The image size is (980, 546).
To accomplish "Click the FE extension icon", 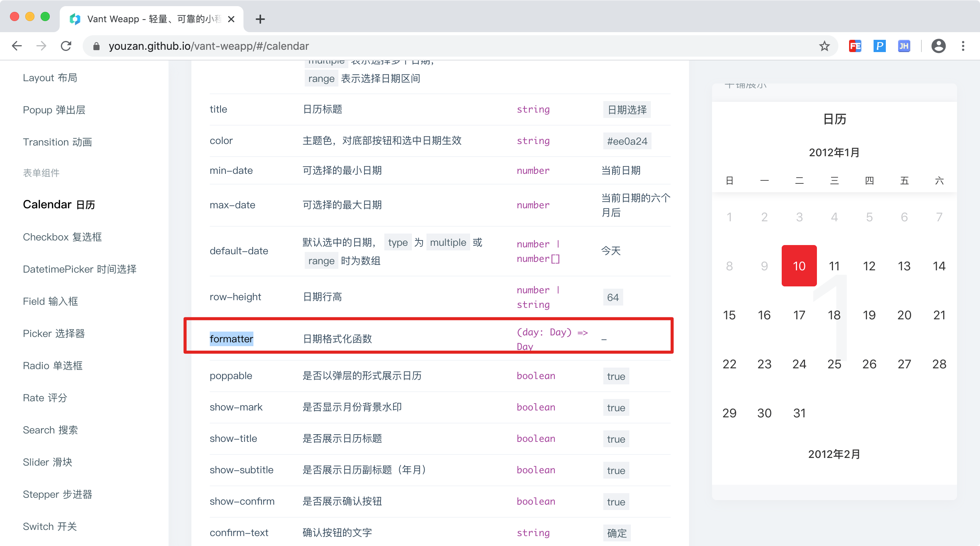I will pos(856,46).
